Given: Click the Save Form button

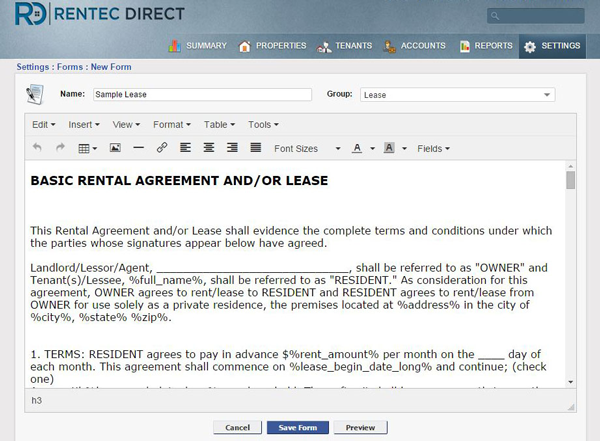Looking at the screenshot, I should 297,427.
